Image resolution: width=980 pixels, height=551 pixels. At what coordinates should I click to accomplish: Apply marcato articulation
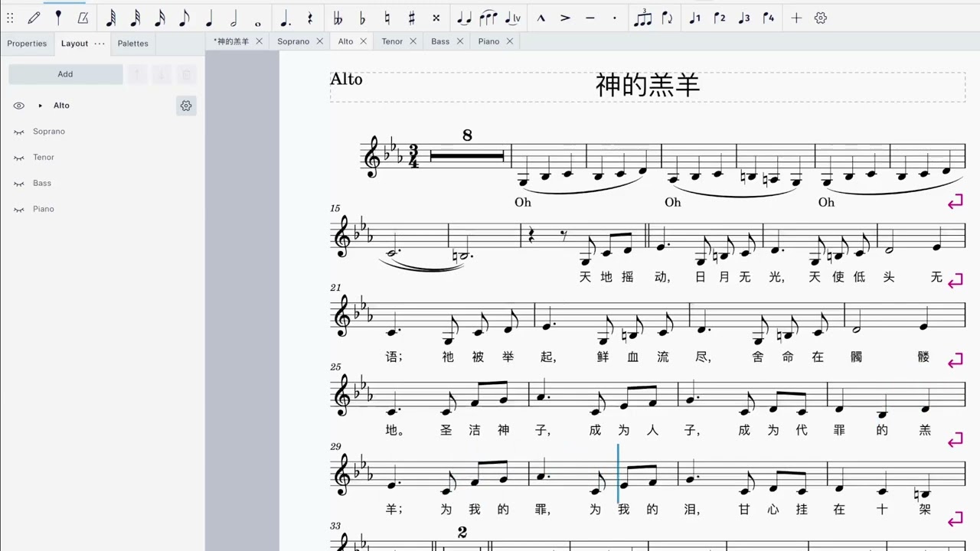pyautogui.click(x=541, y=18)
